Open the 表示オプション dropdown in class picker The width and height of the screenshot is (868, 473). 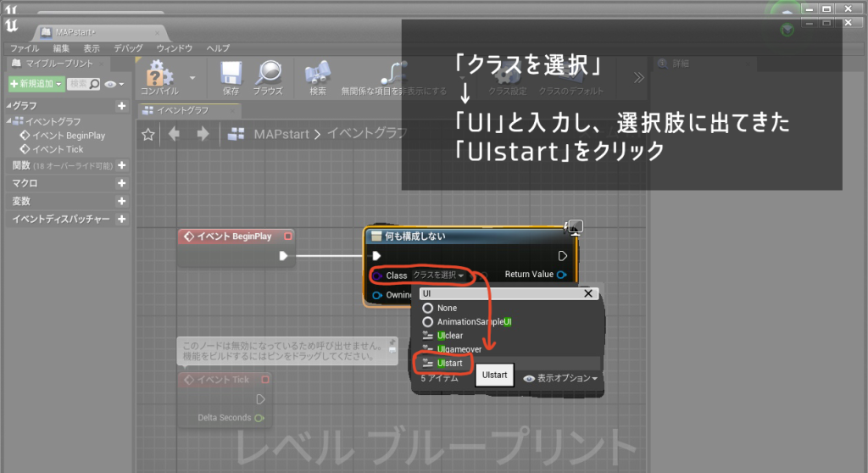pos(562,378)
